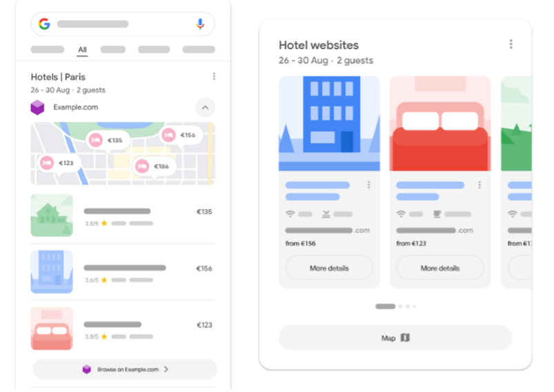Collapse the Example.com section chevron
The height and width of the screenshot is (392, 554).
click(x=205, y=108)
